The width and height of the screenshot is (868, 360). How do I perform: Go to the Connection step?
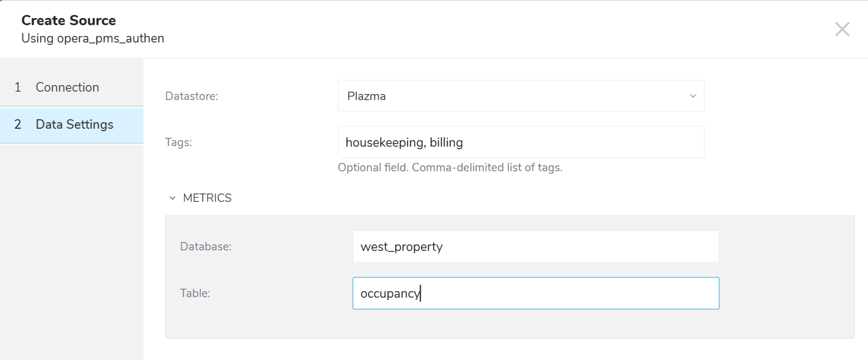tap(67, 87)
